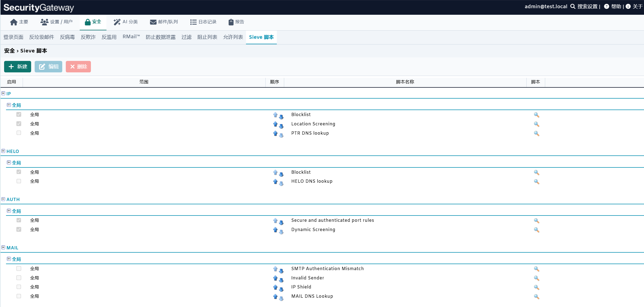The width and height of the screenshot is (644, 307).
Task: Select the Dynamic Screening script name
Action: click(x=313, y=229)
